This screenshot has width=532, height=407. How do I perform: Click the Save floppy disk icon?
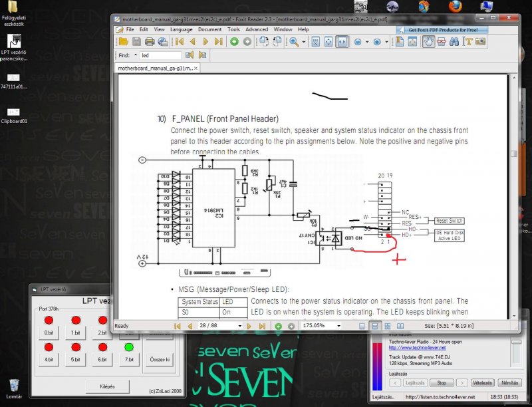137,42
